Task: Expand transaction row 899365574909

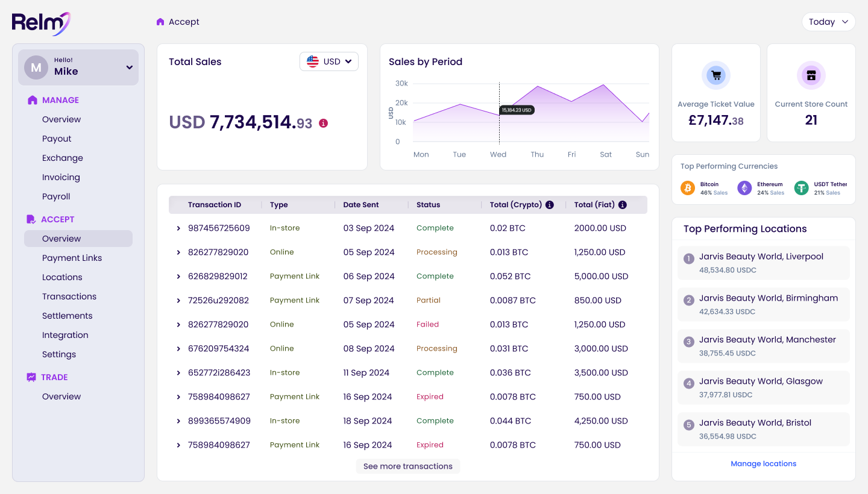Action: coord(178,421)
